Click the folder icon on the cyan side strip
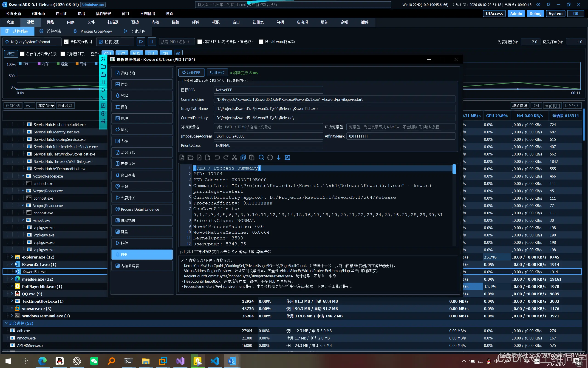Screen dimensions: 588x368 [x=103, y=66]
